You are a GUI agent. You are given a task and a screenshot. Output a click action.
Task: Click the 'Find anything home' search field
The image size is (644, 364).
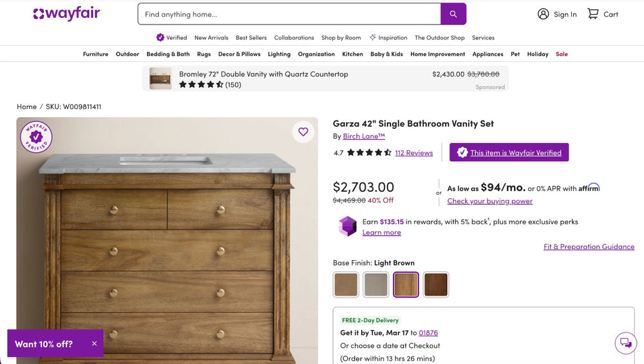tap(289, 14)
